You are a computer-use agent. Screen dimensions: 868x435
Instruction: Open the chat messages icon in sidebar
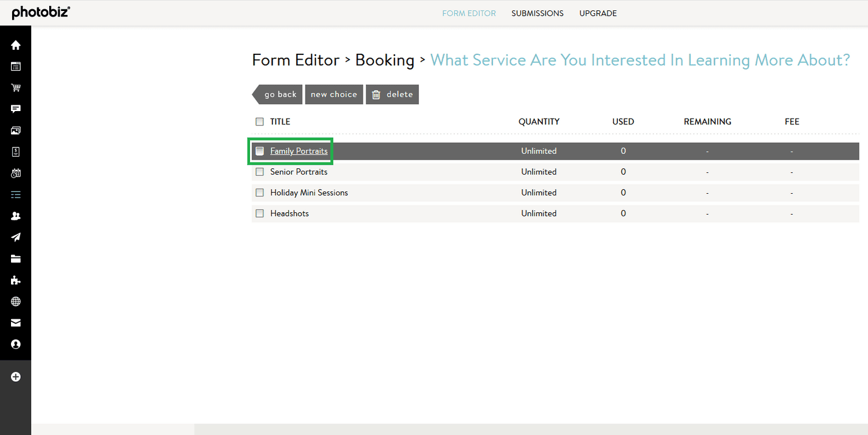(16, 109)
